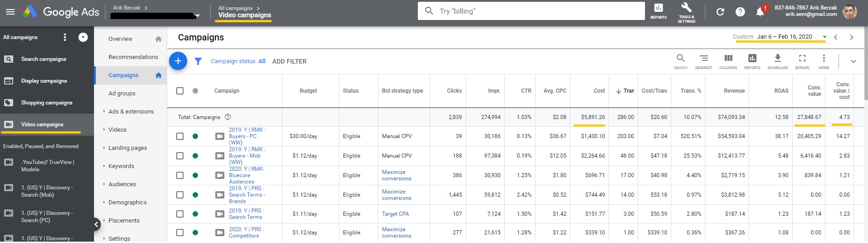Open .YouTube// TrueView | Models campaign

click(x=48, y=166)
